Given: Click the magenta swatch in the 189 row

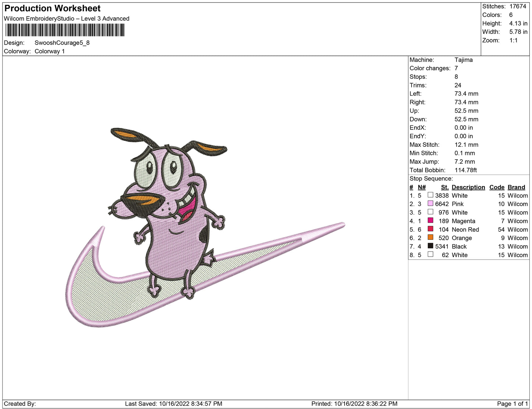Looking at the screenshot, I should click(x=430, y=220).
